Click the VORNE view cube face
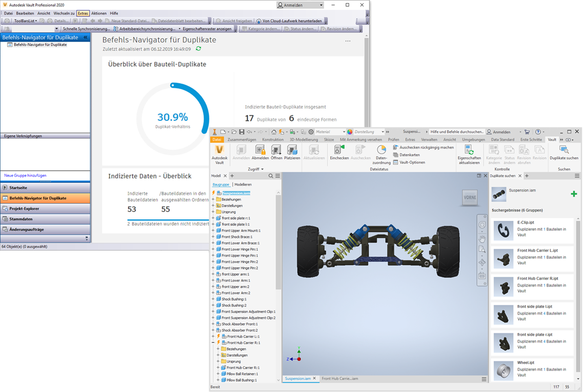Image resolution: width=583 pixels, height=392 pixels. click(x=470, y=198)
